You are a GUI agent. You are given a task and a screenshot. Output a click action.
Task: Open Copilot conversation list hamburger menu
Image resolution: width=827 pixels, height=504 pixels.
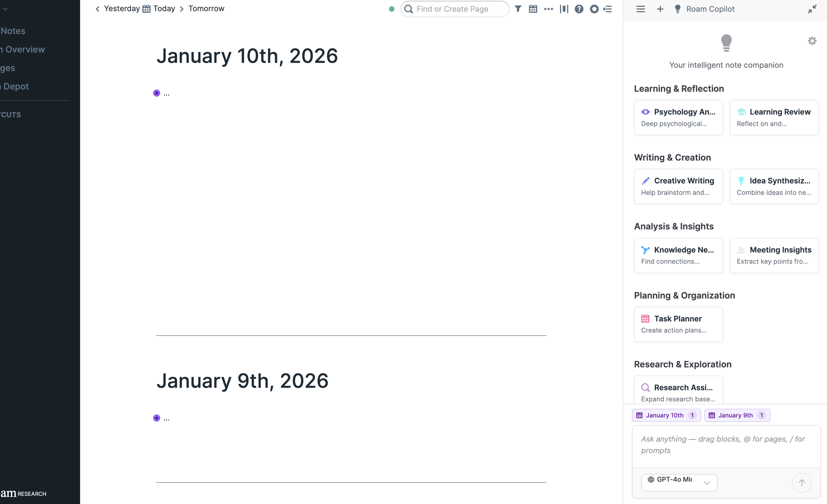click(640, 9)
